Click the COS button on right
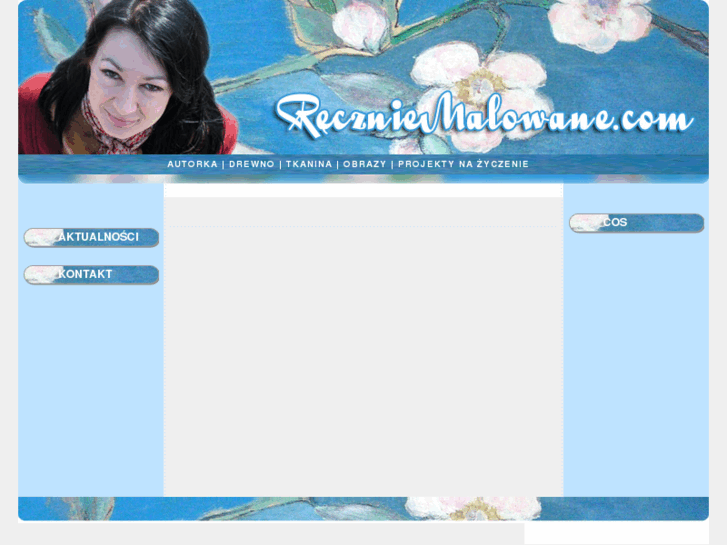 (637, 223)
